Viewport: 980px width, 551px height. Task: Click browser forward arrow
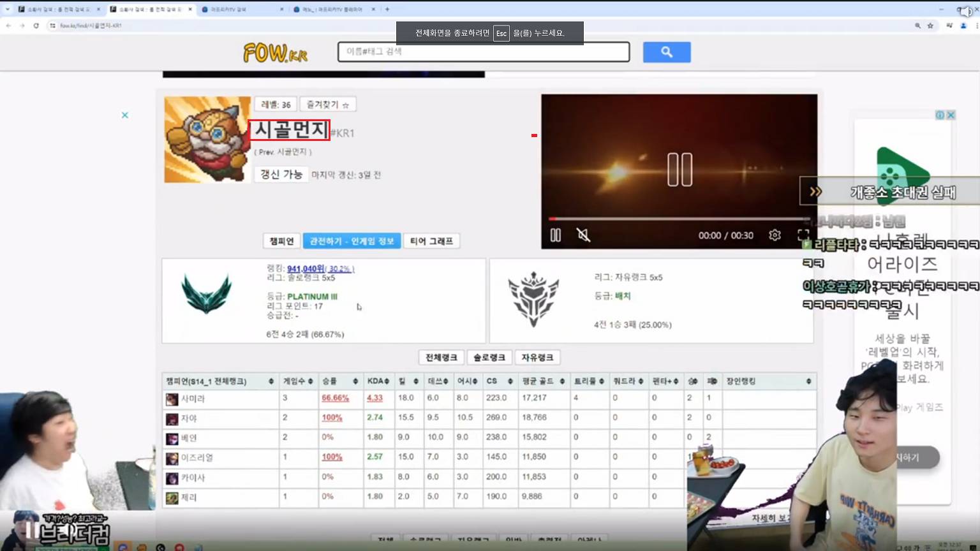coord(22,26)
